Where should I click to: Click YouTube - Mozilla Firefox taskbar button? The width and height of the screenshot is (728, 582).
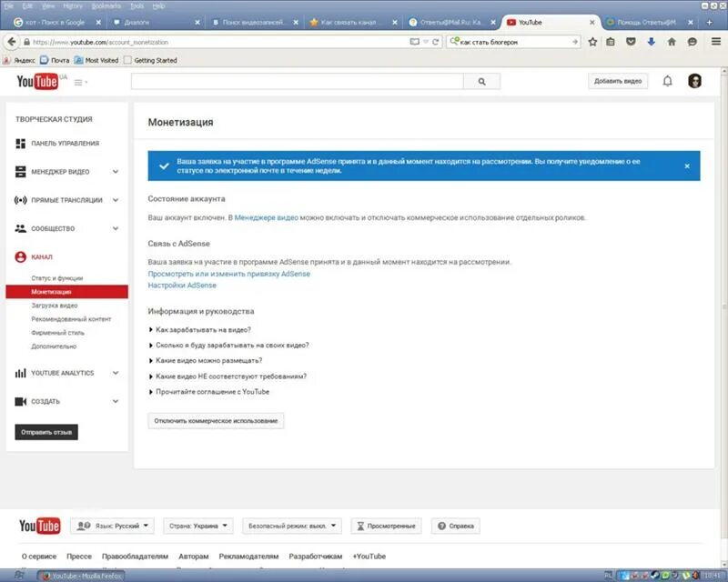tap(81, 576)
